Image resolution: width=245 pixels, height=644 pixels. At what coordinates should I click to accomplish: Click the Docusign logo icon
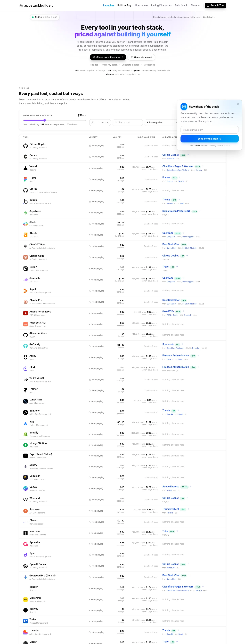pyautogui.click(x=26, y=478)
